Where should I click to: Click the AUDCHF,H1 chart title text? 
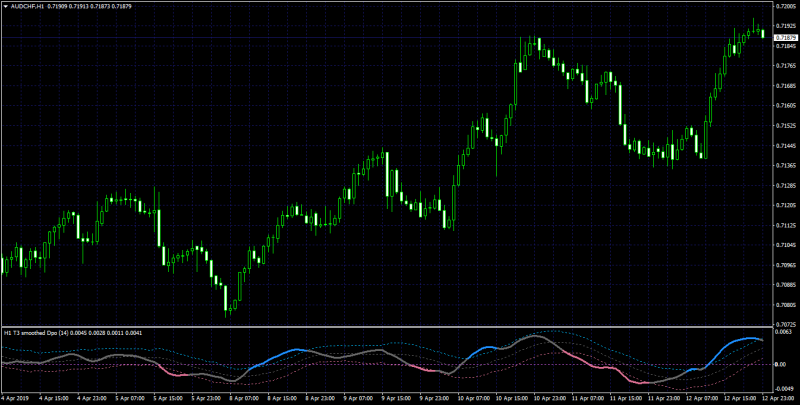coord(28,6)
